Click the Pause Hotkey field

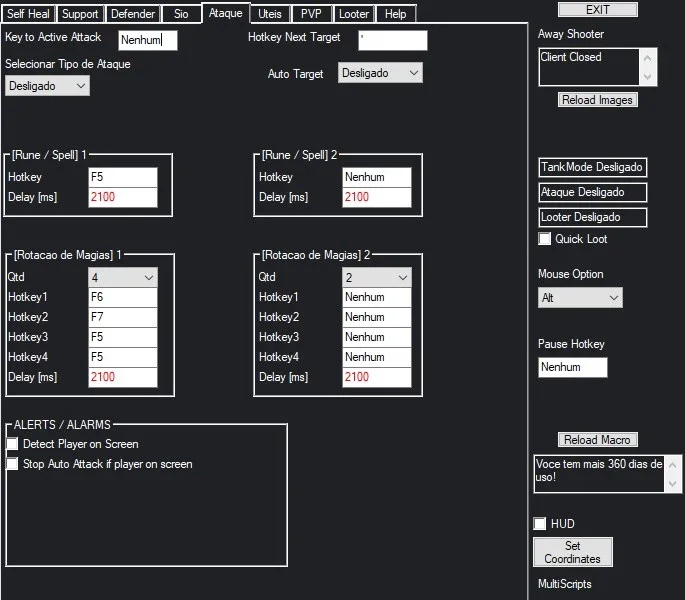(x=573, y=367)
